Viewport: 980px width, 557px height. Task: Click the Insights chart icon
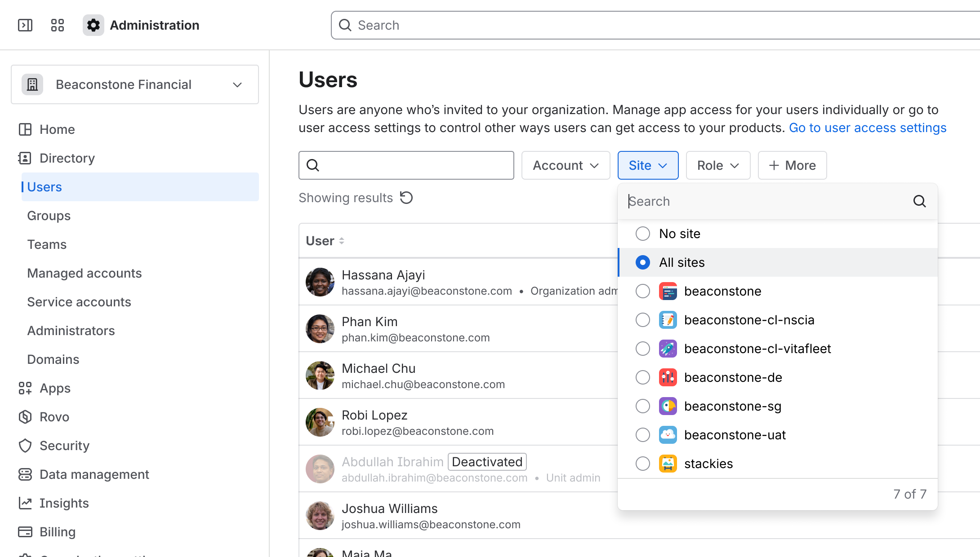(x=25, y=503)
